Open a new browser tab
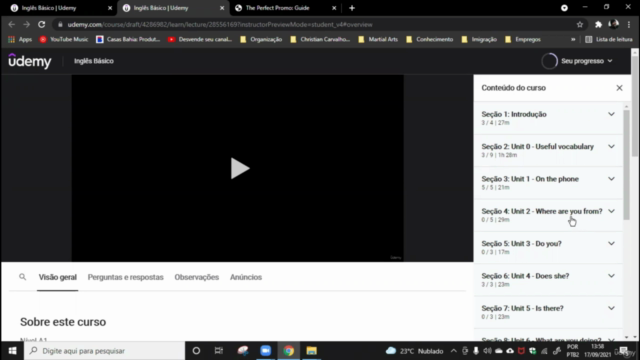The height and width of the screenshot is (360, 640). coord(352,8)
